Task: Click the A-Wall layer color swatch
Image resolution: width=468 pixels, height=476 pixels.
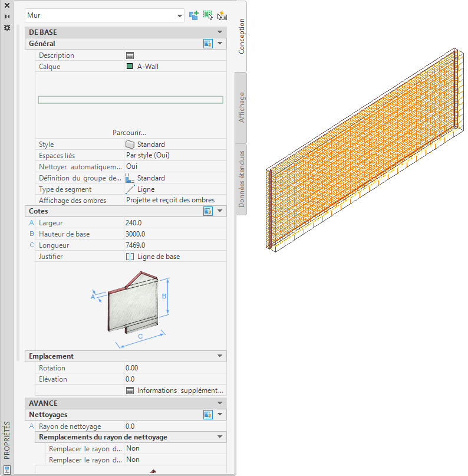Action: 130,66
